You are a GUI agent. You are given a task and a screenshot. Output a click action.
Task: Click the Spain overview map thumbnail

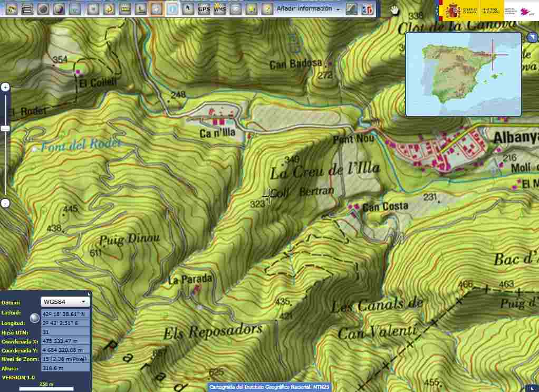[464, 74]
